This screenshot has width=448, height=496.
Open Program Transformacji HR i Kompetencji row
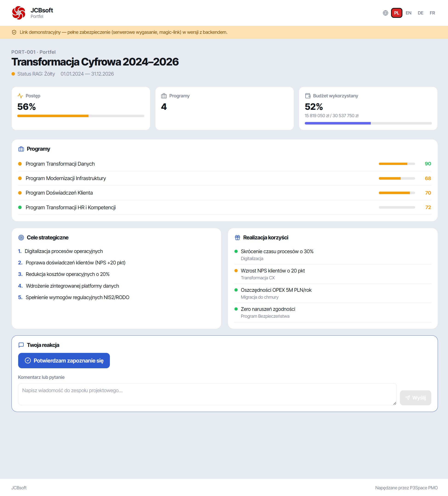click(x=225, y=207)
